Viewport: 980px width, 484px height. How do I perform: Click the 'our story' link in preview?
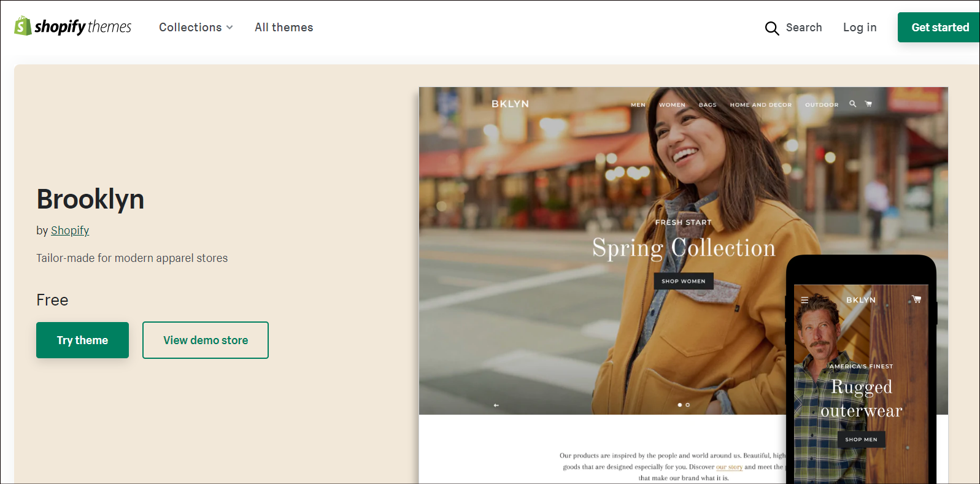pos(729,467)
